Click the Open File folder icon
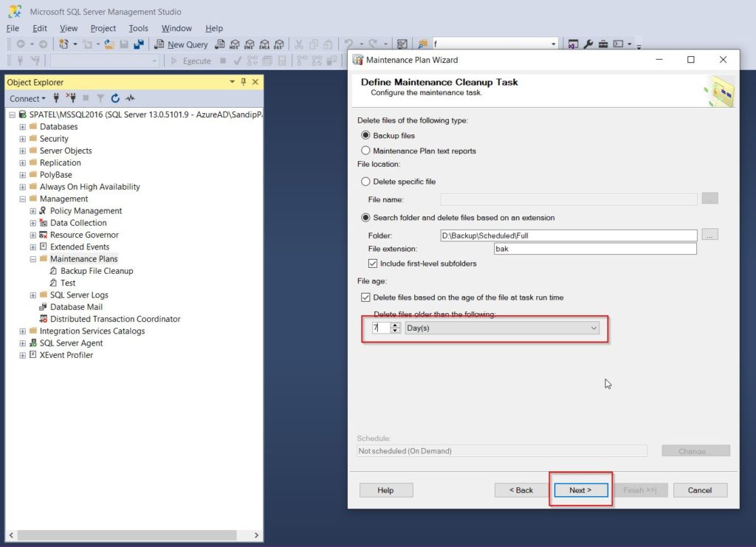The height and width of the screenshot is (547, 756). point(109,44)
